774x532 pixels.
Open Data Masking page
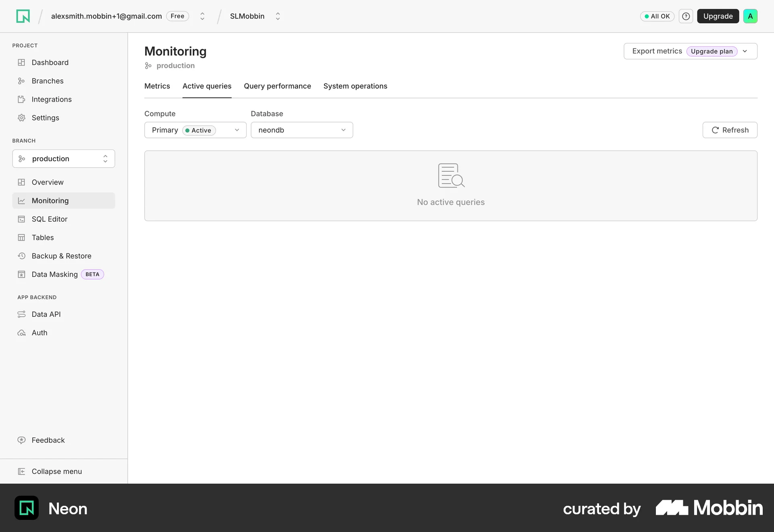pyautogui.click(x=64, y=274)
